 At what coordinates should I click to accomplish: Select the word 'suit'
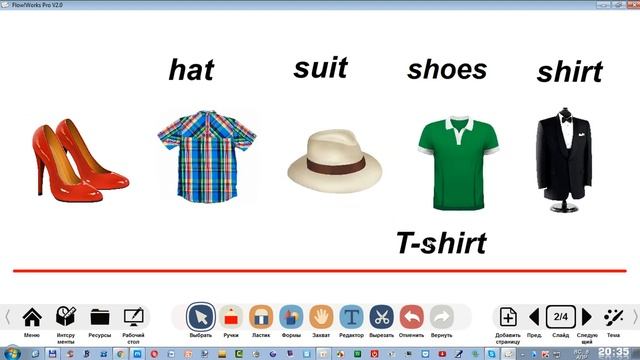tap(321, 68)
